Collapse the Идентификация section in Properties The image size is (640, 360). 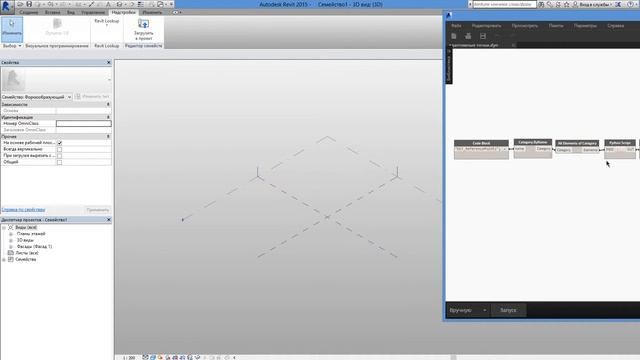click(x=108, y=117)
